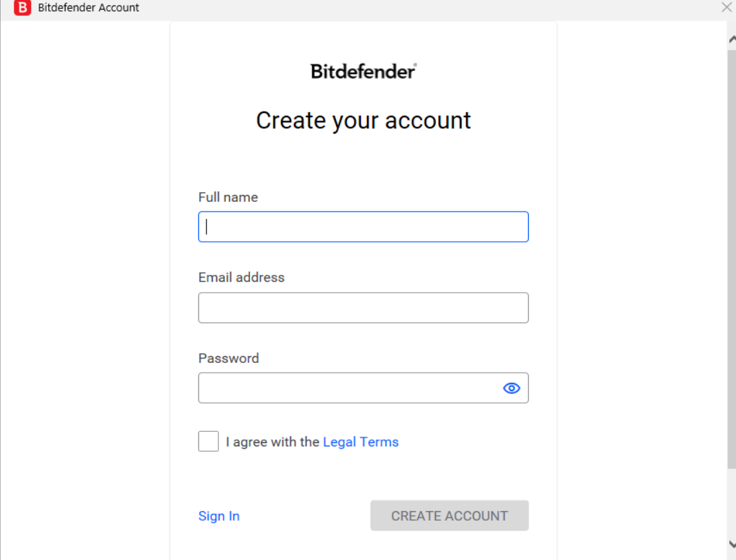
Task: Click the red Bitdefender B title bar icon
Action: [23, 8]
